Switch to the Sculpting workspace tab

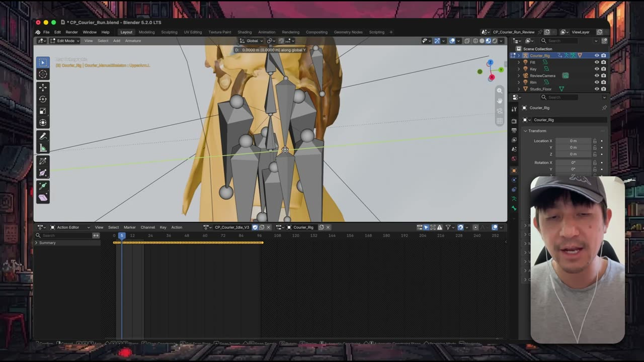click(169, 32)
